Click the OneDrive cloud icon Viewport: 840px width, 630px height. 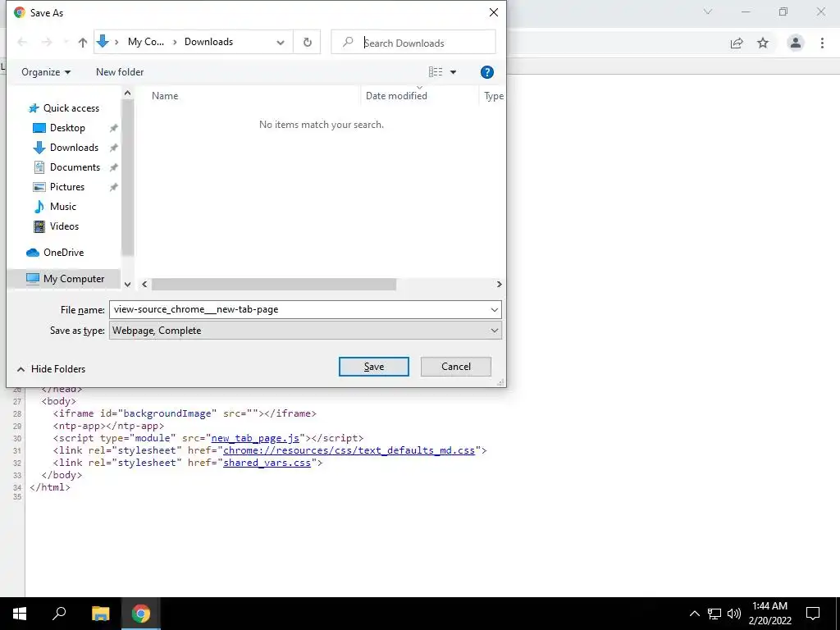33,253
